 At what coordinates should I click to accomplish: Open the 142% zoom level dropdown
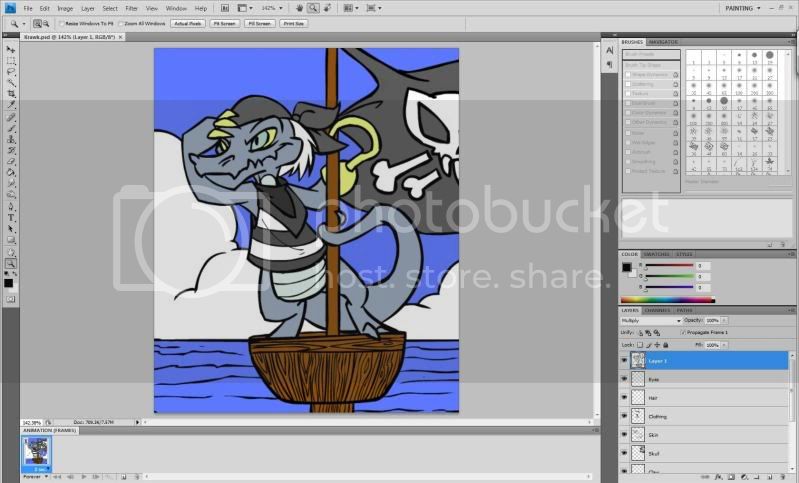[272, 8]
